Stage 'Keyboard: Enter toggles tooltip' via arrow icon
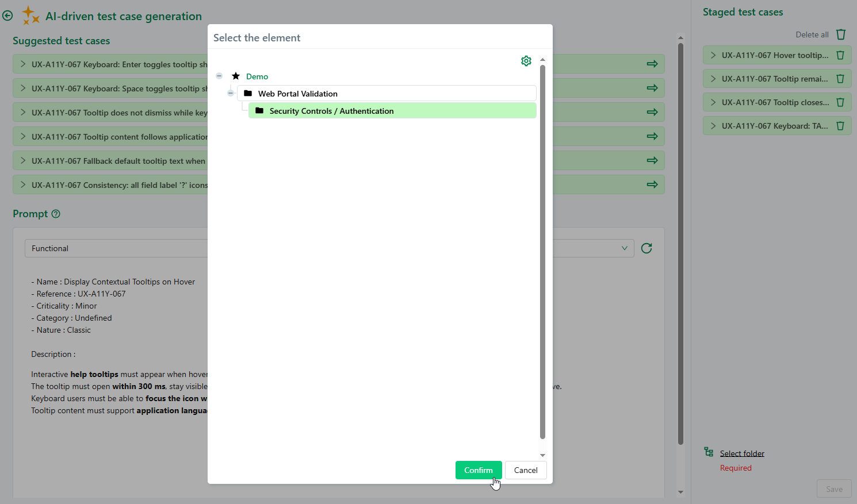Screen dimensions: 857x504 652,63
